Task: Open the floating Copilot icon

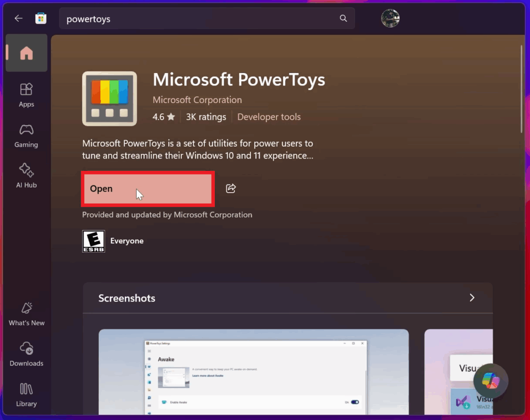Action: click(x=491, y=381)
